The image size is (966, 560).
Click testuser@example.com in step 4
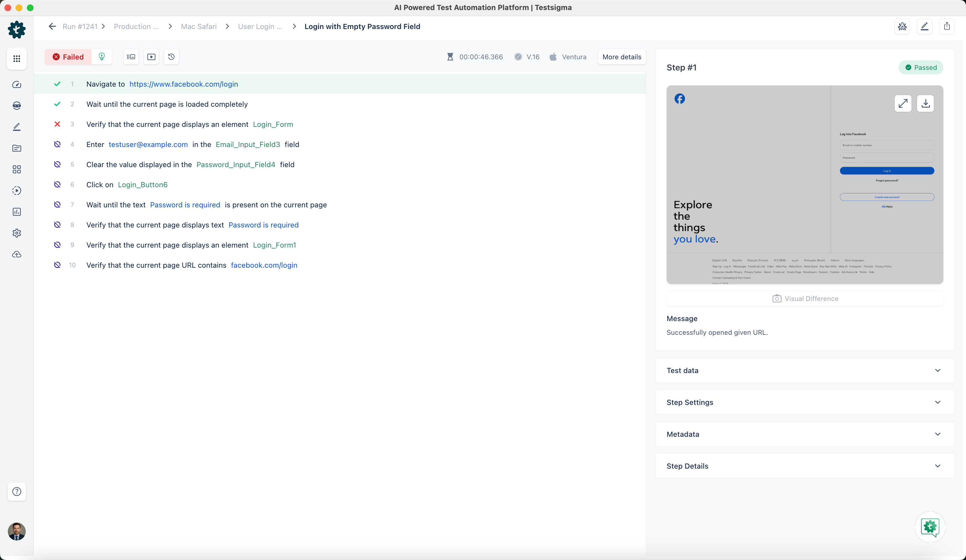tap(148, 144)
